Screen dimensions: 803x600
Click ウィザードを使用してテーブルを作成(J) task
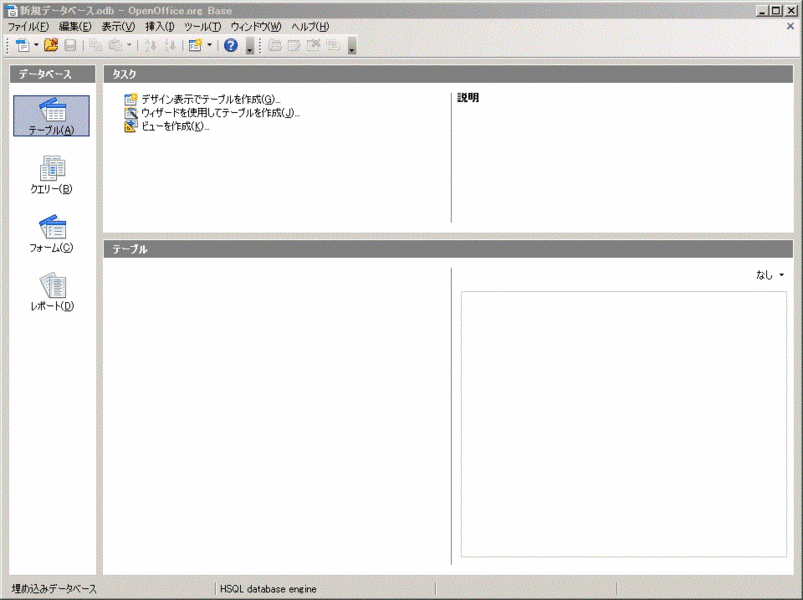(212, 113)
